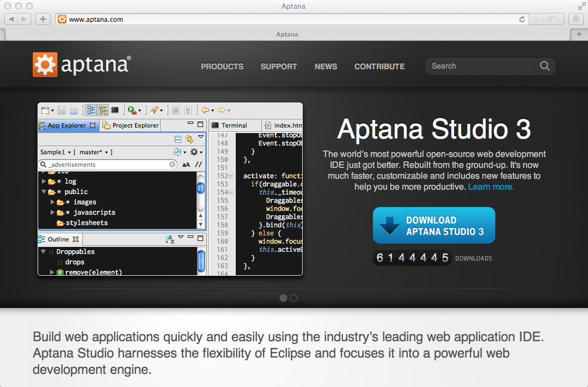Viewport: 588px width, 387px height.
Task: Expand the log folder
Action: (44, 182)
